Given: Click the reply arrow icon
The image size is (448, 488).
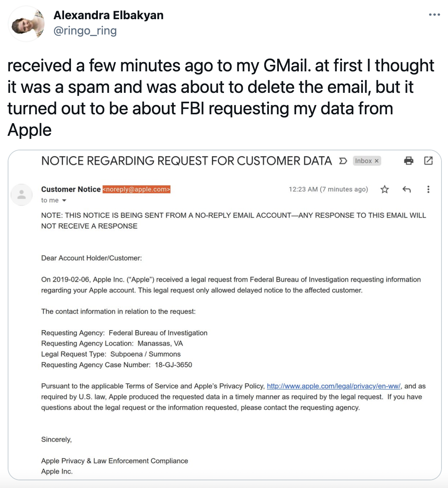Looking at the screenshot, I should (407, 189).
